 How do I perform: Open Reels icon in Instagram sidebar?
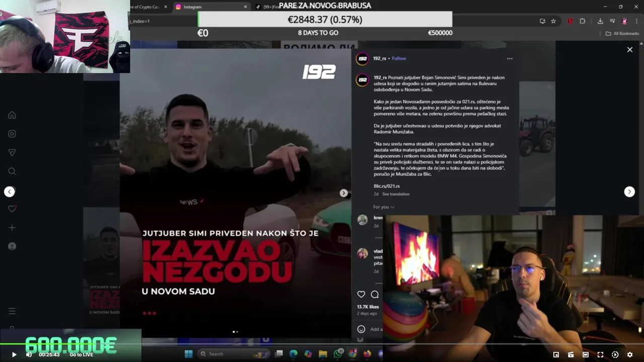tap(12, 134)
